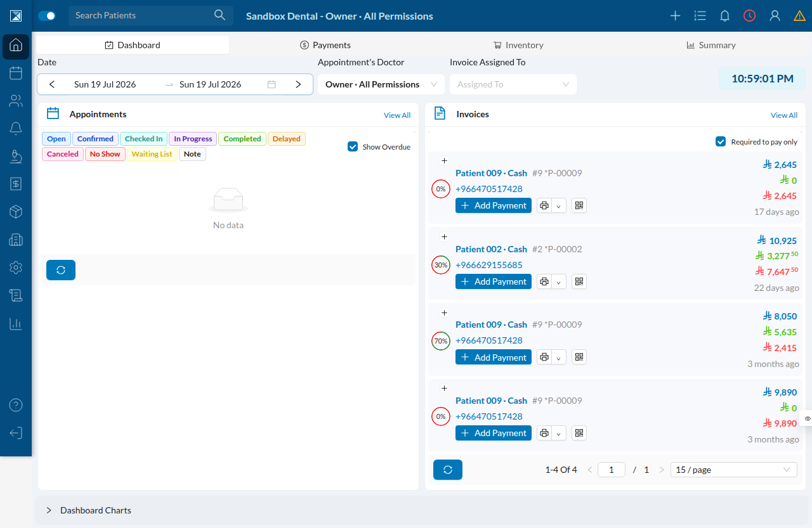Open Patient 002 · Cash link
This screenshot has width=812, height=528.
492,249
